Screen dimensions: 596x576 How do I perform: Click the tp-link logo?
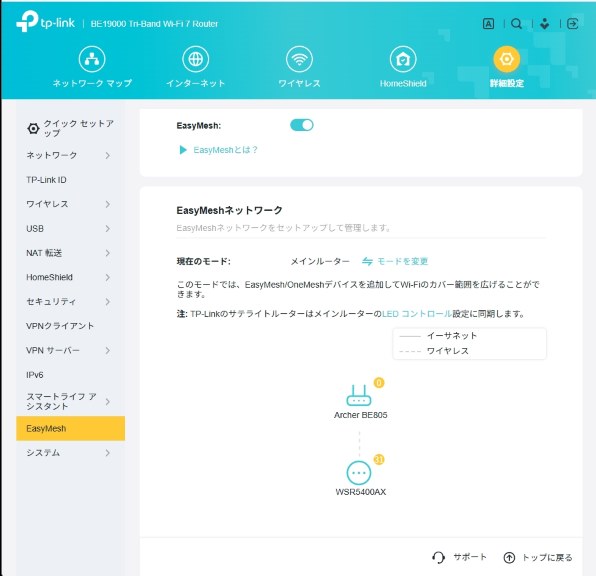coord(45,22)
